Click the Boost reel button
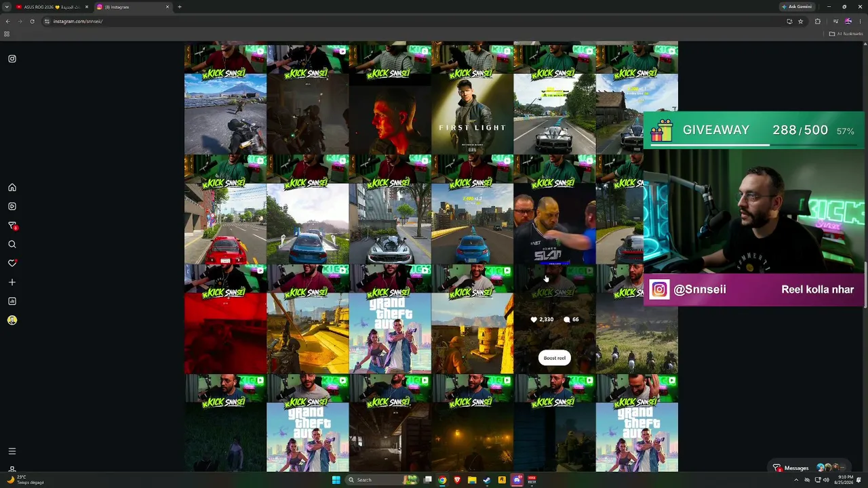The image size is (868, 488). (554, 358)
